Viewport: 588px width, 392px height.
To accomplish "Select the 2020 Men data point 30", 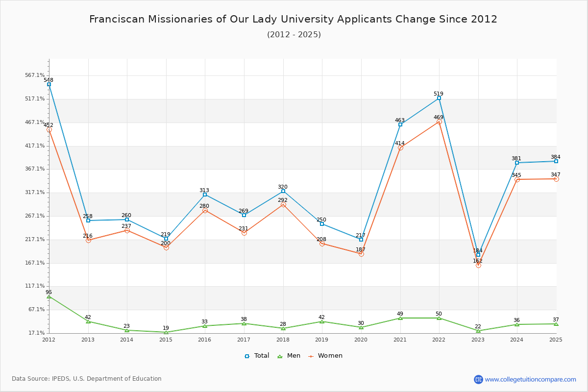I will tap(361, 327).
